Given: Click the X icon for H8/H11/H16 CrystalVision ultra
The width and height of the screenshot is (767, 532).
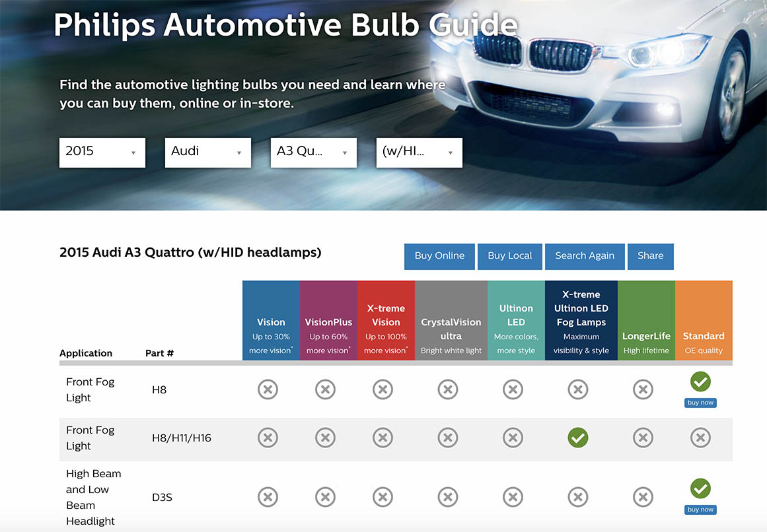Looking at the screenshot, I should point(447,438).
